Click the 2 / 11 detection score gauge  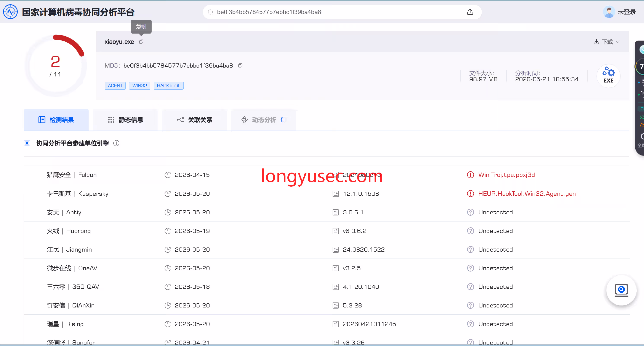coord(56,66)
